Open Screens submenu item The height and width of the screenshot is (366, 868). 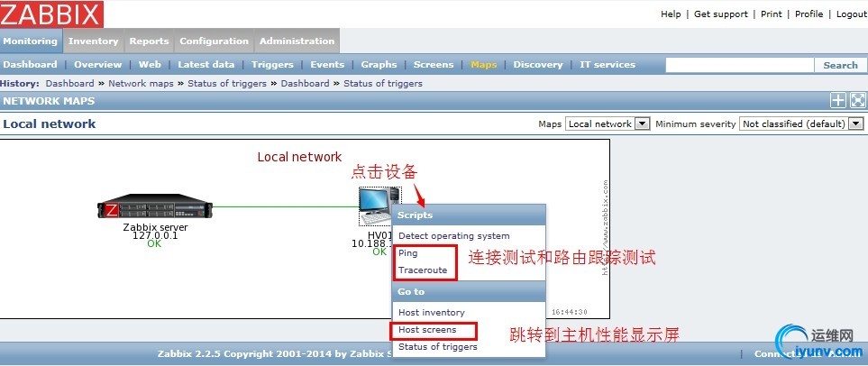[x=434, y=65]
